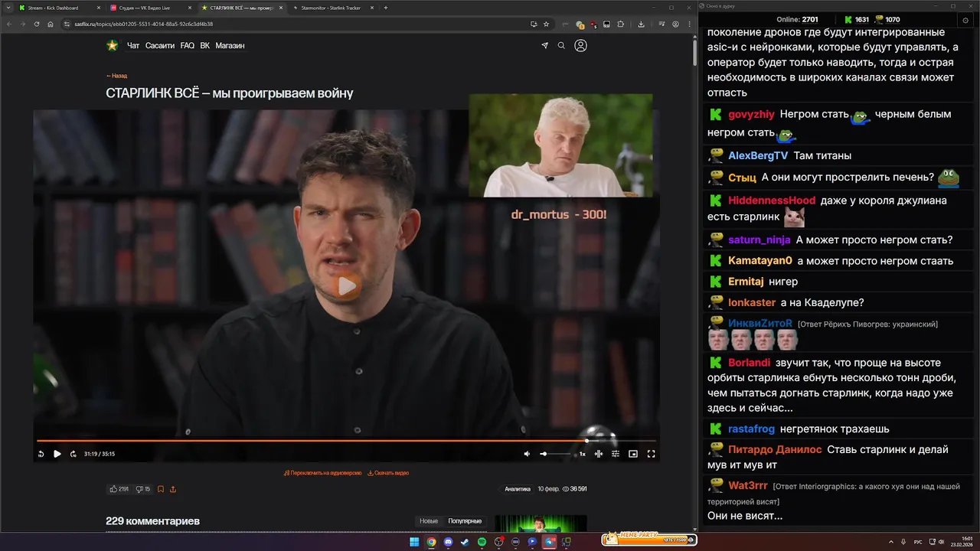
Task: Click the small play icon in the player bar
Action: point(57,454)
